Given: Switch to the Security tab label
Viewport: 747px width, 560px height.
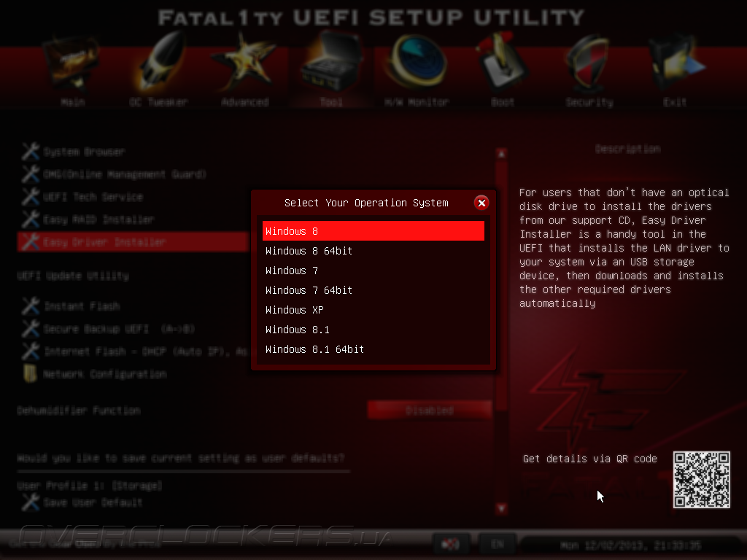Looking at the screenshot, I should pos(589,102).
